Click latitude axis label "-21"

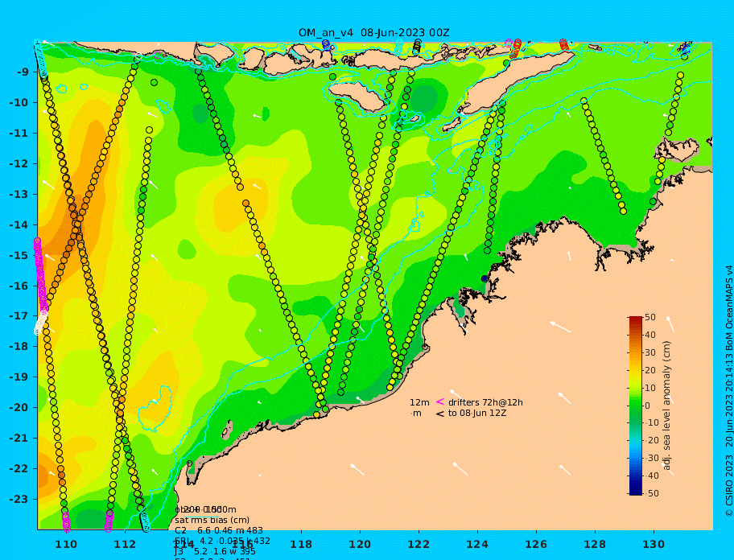point(19,438)
